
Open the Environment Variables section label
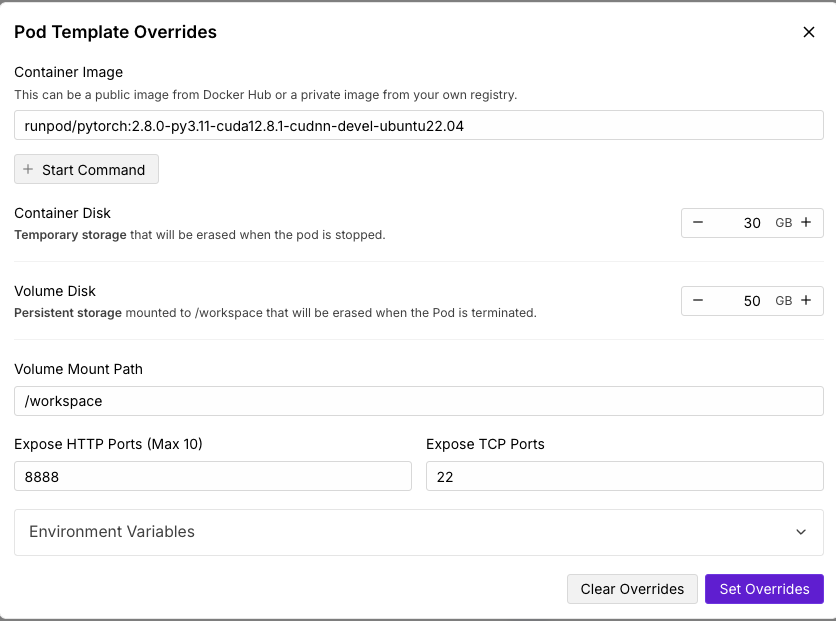(112, 531)
